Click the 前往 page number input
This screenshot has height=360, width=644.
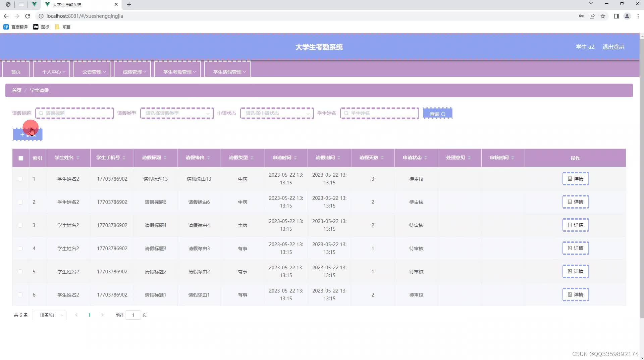tap(133, 315)
